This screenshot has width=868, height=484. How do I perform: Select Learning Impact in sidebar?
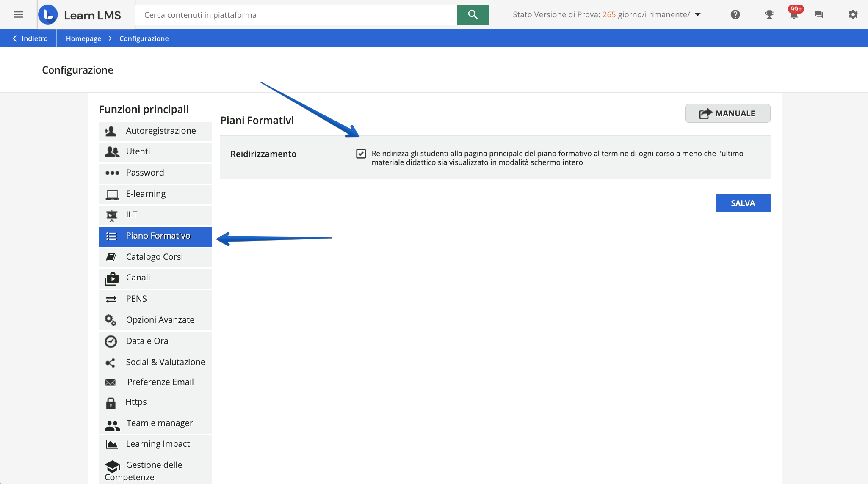click(158, 444)
